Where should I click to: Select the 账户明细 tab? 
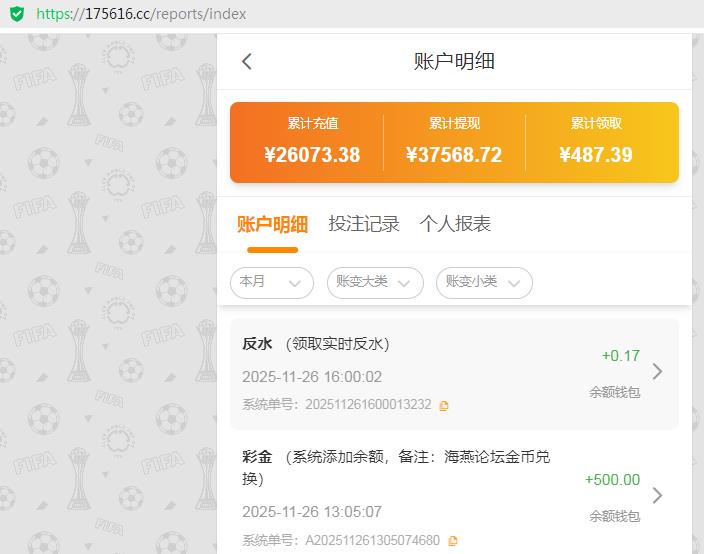[272, 224]
